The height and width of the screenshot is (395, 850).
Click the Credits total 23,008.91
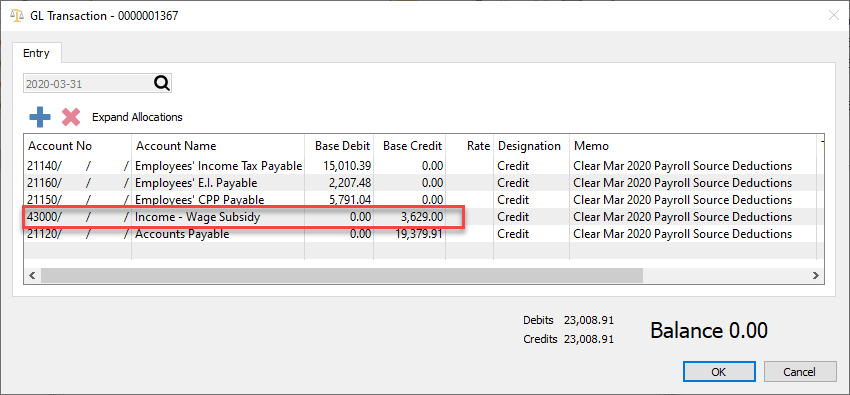coord(589,340)
